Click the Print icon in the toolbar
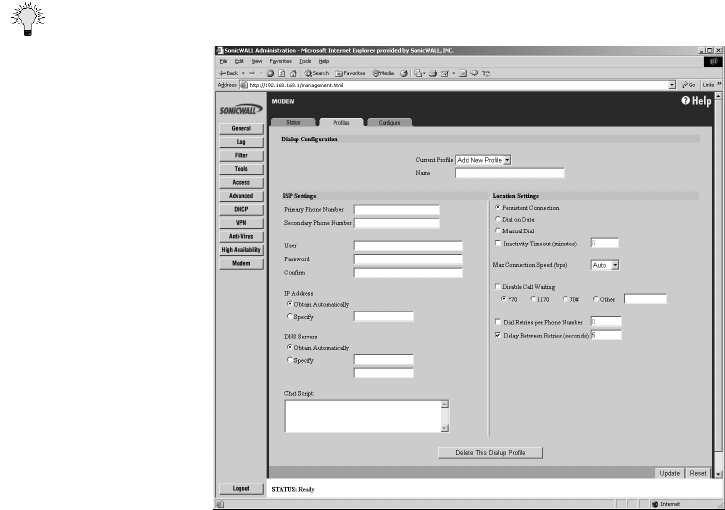This screenshot has height=510, width=725. coord(433,73)
